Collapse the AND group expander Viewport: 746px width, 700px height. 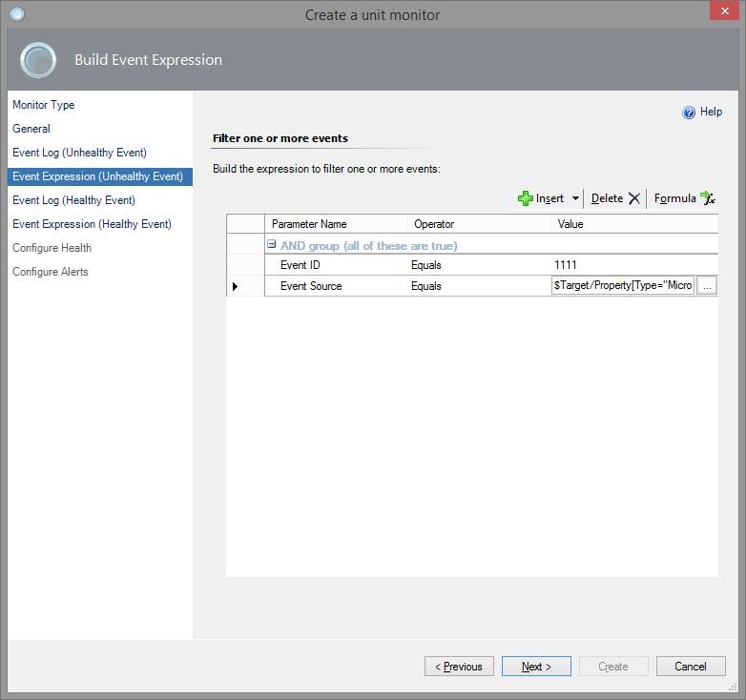coord(272,245)
